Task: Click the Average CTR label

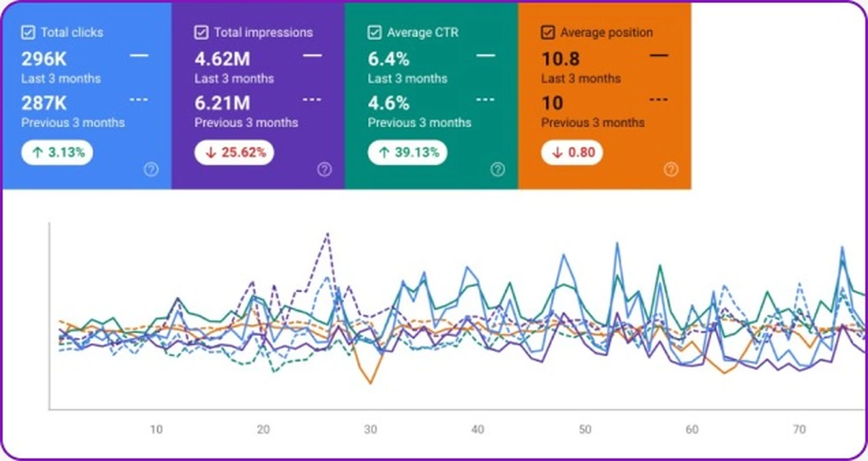Action: tap(423, 32)
